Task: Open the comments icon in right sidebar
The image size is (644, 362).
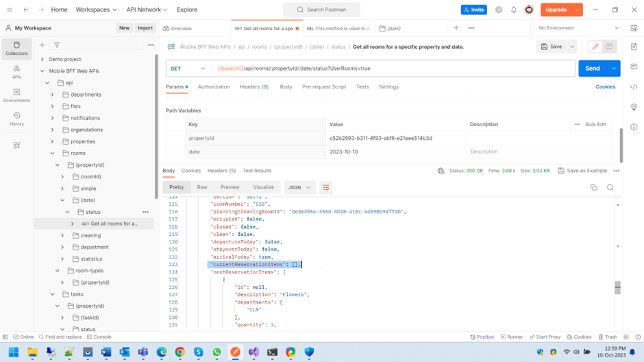Action: point(634,67)
